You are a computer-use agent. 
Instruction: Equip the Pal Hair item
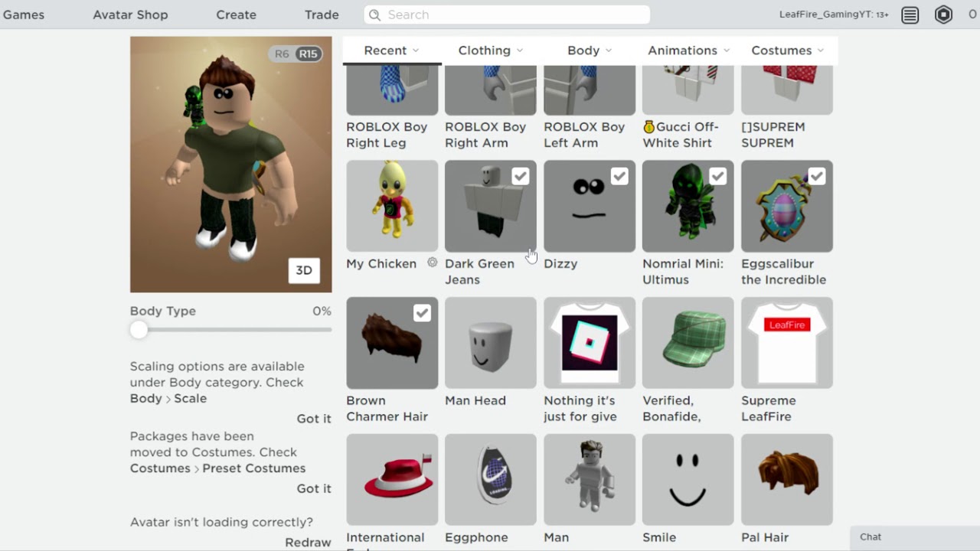coord(787,480)
